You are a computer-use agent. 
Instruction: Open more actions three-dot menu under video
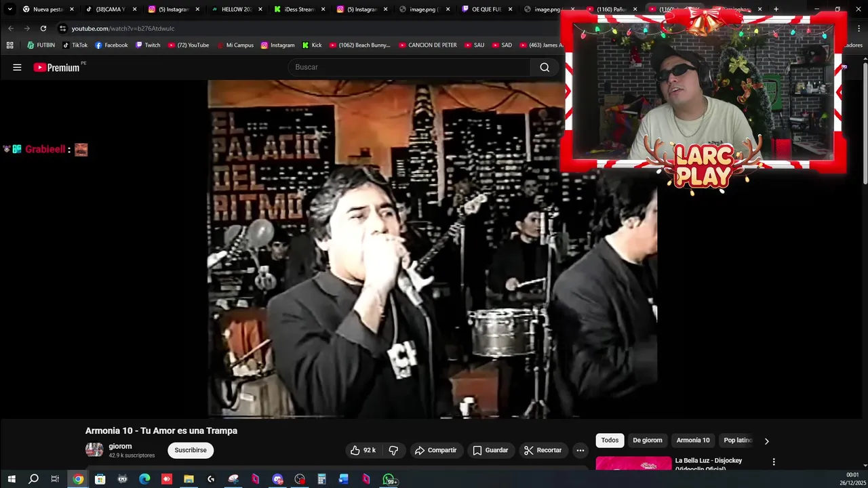point(580,450)
